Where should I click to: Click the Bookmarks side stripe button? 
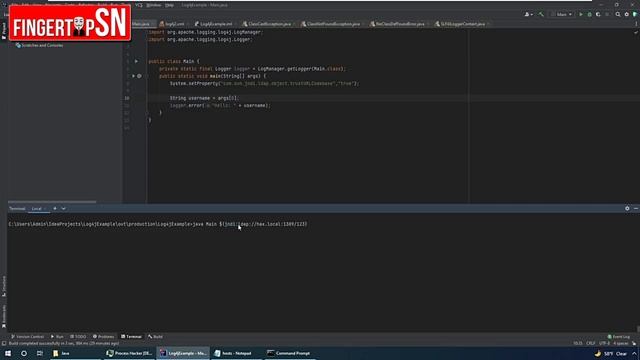click(x=4, y=315)
